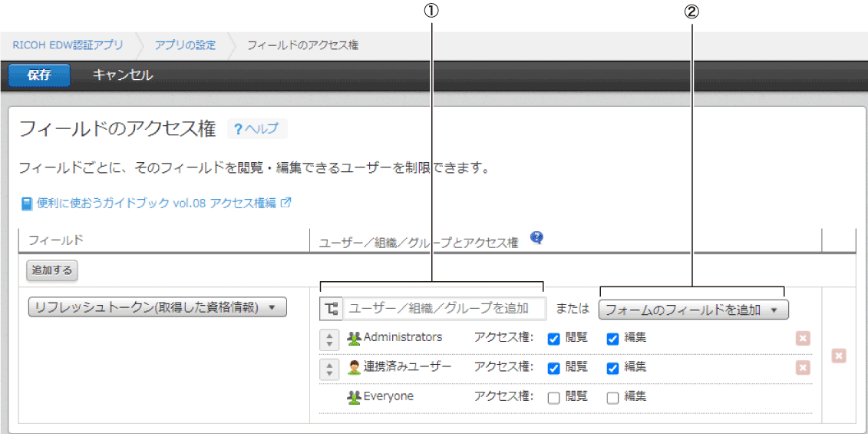This screenshot has width=868, height=434.
Task: Click the Everyone group icon
Action: tap(354, 397)
